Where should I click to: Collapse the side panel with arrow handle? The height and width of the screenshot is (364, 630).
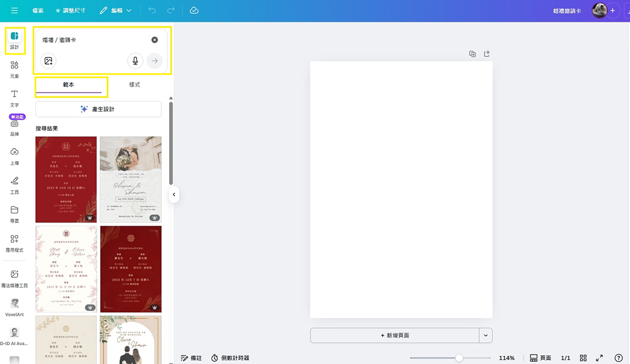(174, 194)
